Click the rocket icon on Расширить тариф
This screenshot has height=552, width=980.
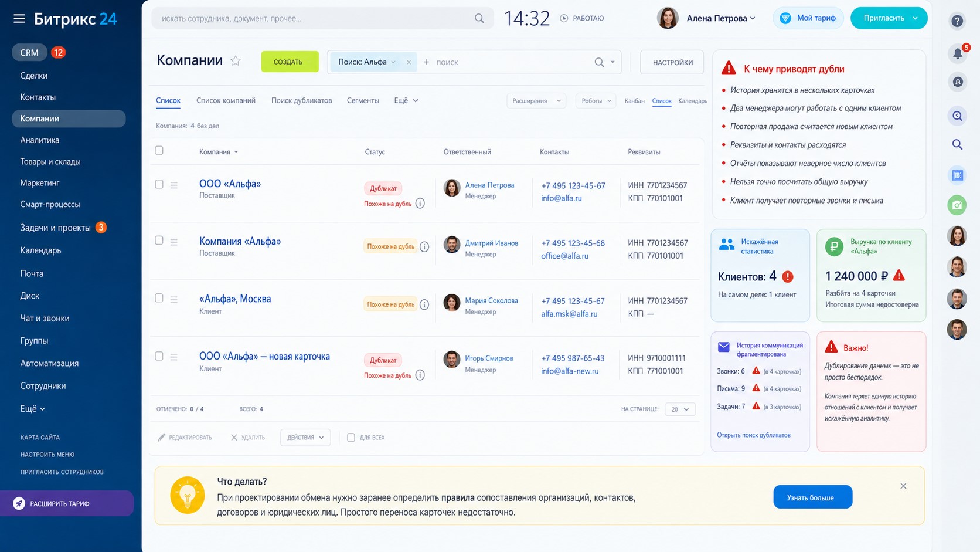pyautogui.click(x=19, y=503)
